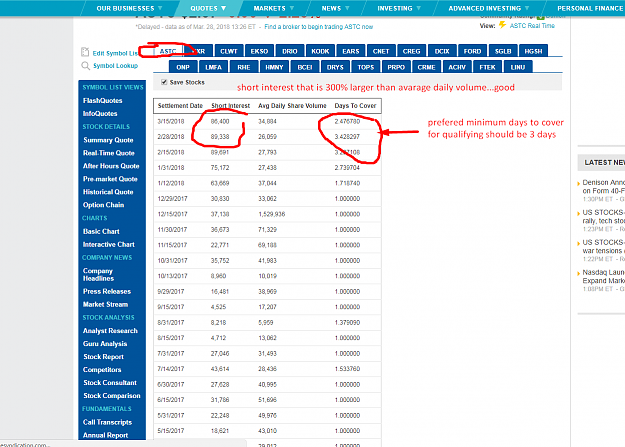Select the CRME symbol tab
Screen dimensions: 625x447
pos(426,67)
